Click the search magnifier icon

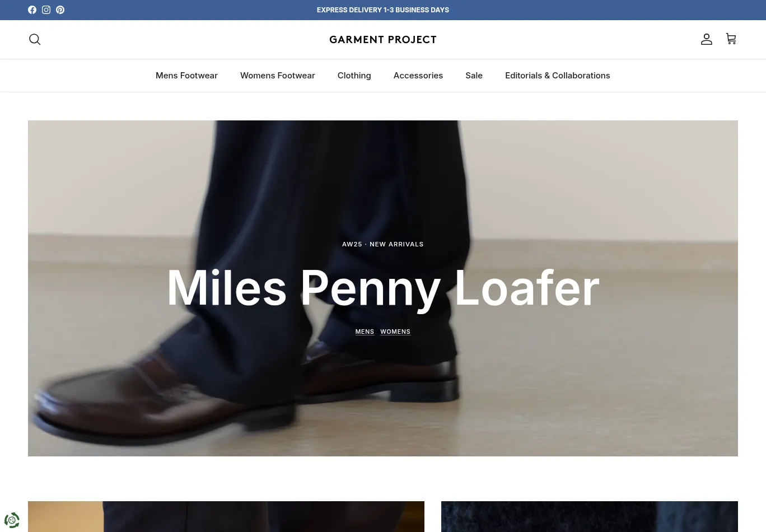(x=35, y=39)
